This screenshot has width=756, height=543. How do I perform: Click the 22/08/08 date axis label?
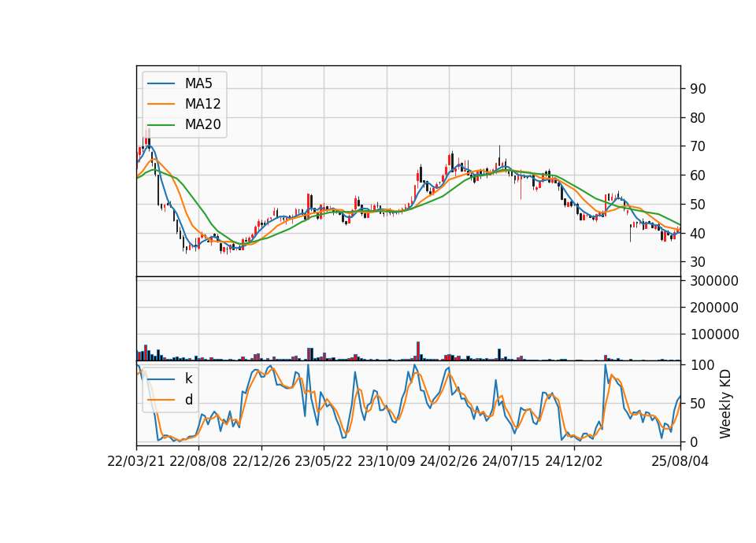[x=198, y=461]
